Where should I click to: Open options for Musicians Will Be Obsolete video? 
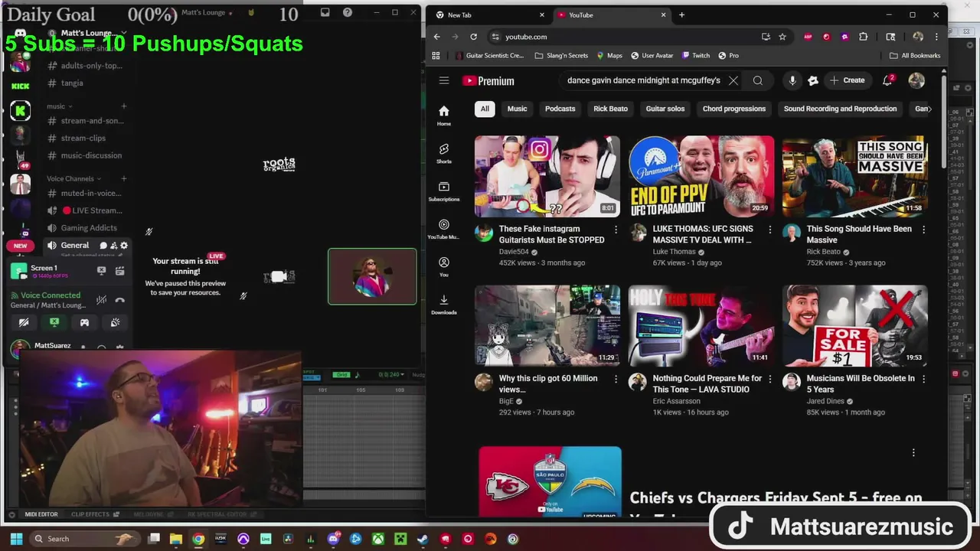[923, 379]
